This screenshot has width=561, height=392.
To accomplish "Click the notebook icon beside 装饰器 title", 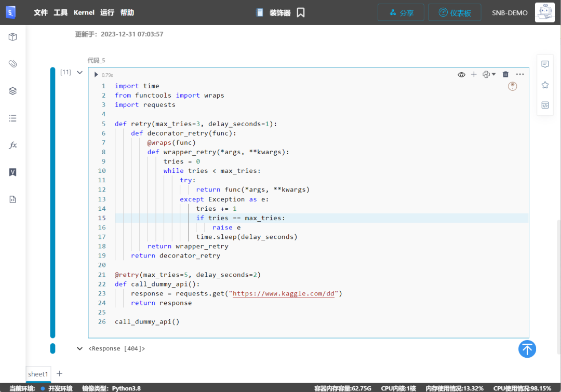I will coord(260,12).
